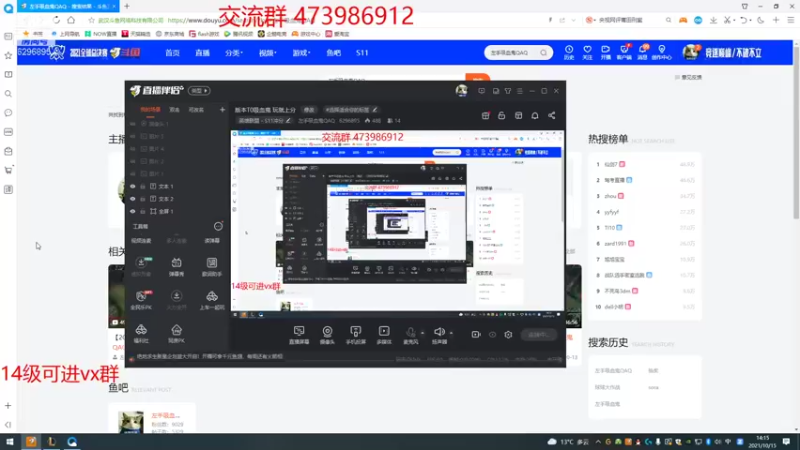Expand the 游戏 navigation dropdown
The height and width of the screenshot is (450, 800).
click(x=301, y=53)
